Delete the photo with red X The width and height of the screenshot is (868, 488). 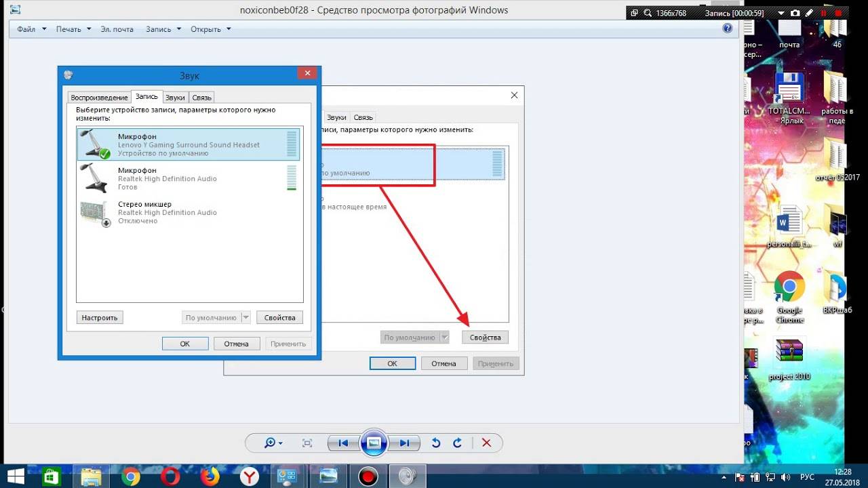486,443
